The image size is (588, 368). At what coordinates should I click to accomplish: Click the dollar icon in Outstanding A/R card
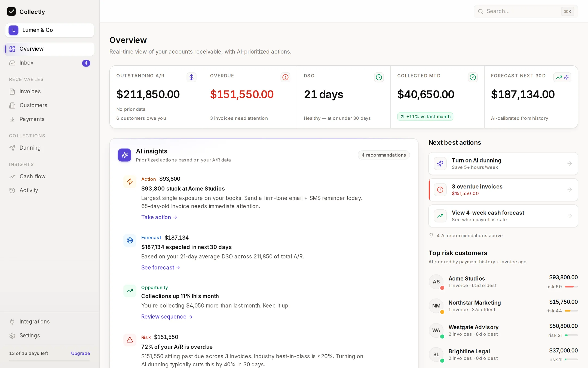pos(191,77)
